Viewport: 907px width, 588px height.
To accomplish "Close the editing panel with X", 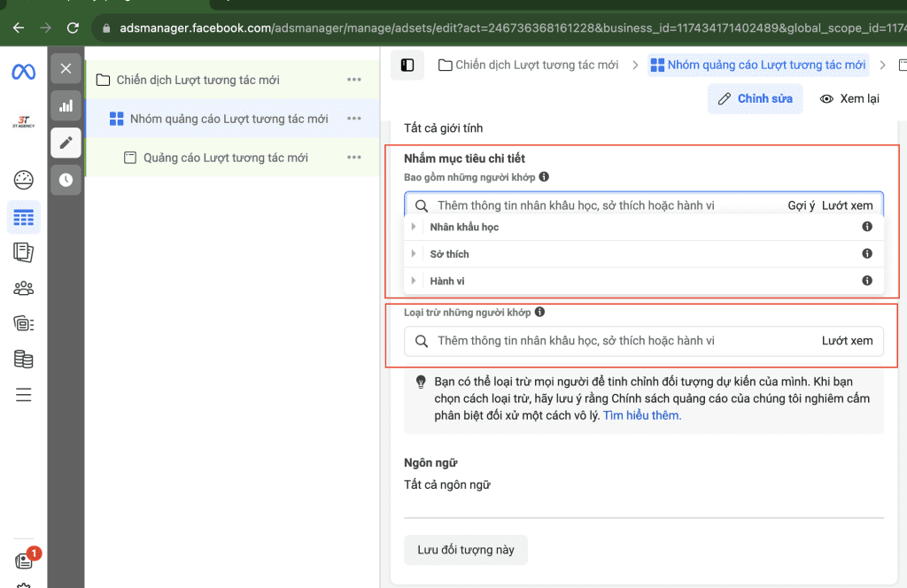I will pos(66,69).
